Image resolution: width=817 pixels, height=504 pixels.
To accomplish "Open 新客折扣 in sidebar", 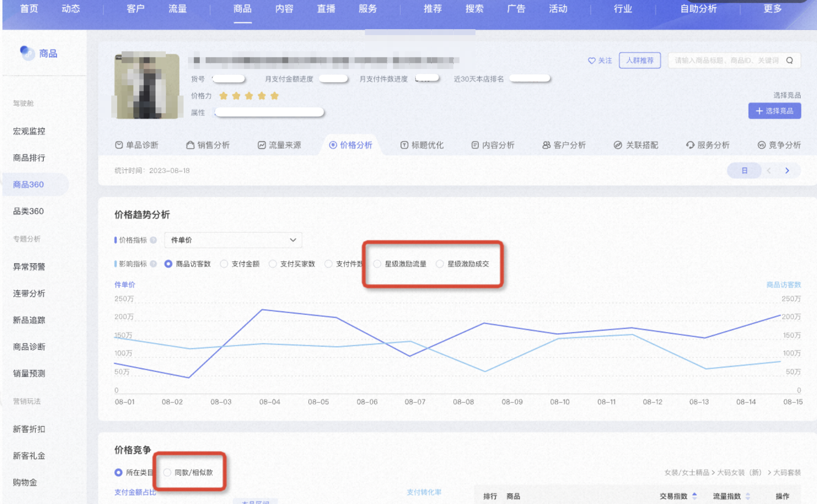I will pos(29,429).
